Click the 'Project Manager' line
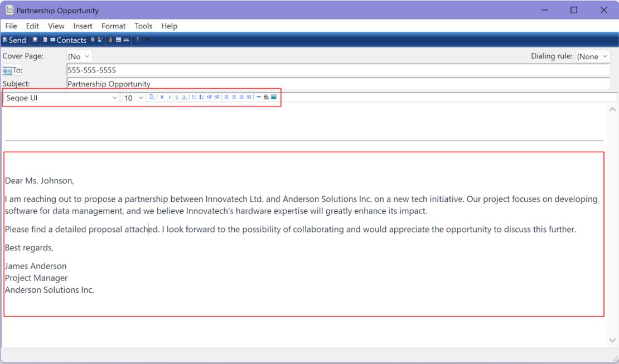Image resolution: width=619 pixels, height=364 pixels. pos(36,278)
